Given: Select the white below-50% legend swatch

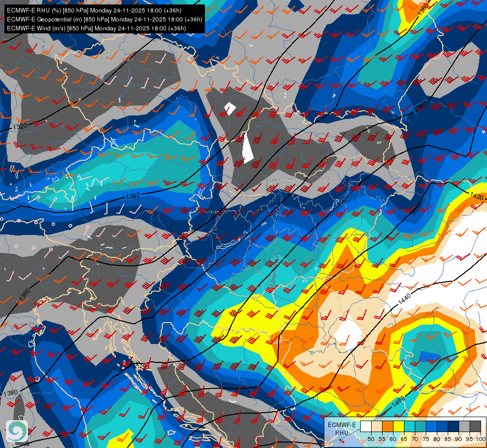Looking at the screenshot, I should click(x=366, y=427).
